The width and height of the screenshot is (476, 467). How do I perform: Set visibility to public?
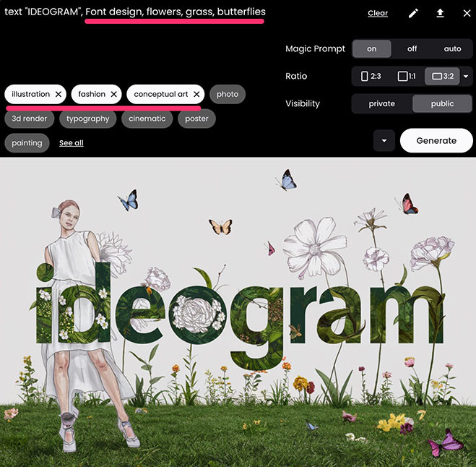[x=442, y=103]
